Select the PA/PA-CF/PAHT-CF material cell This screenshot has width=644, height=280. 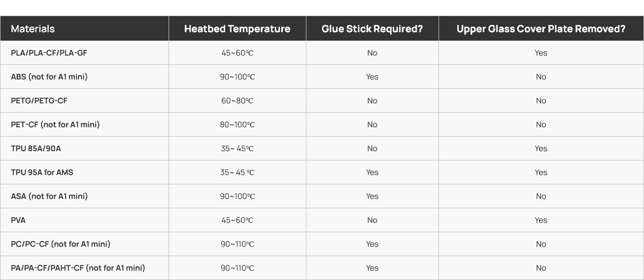pyautogui.click(x=78, y=268)
